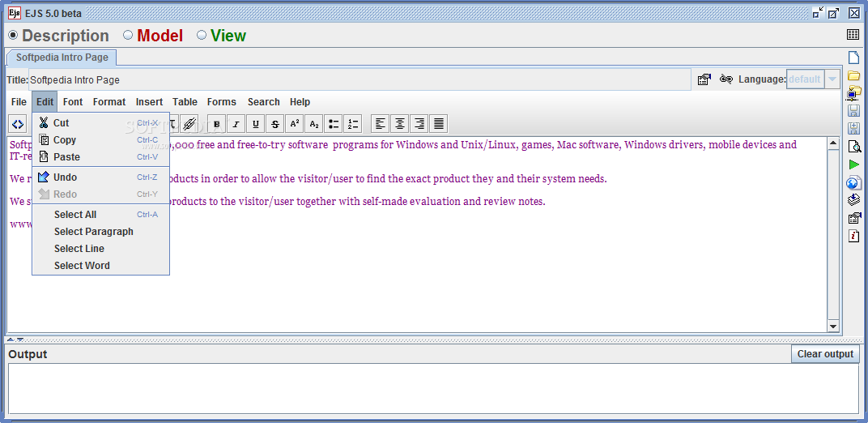Viewport: 868px width, 423px height.
Task: Insert a numbered list
Action: coord(353,123)
